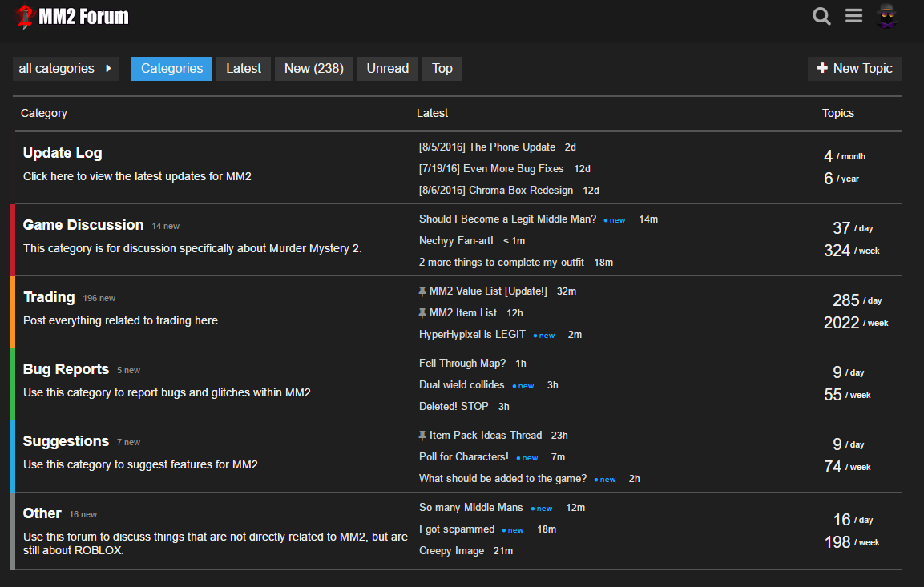Image resolution: width=924 pixels, height=587 pixels.
Task: Click pin icon beside Item Pack Ideas Thread
Action: 422,436
